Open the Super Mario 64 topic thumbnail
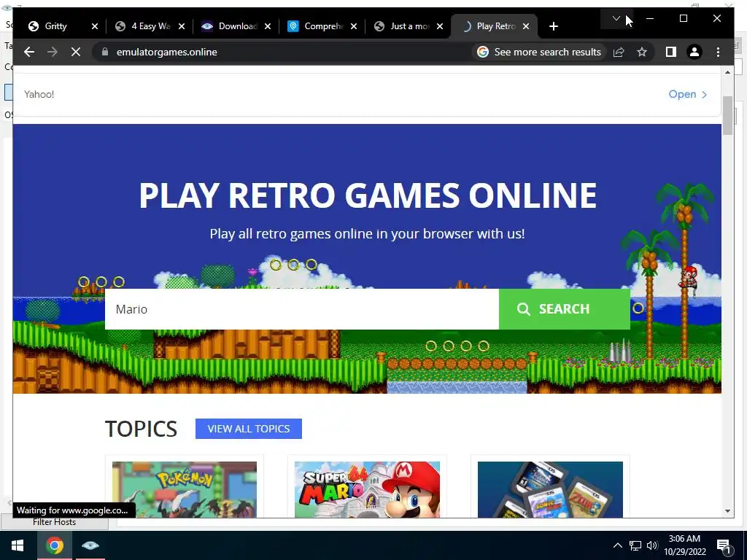747x560 pixels. (367, 489)
